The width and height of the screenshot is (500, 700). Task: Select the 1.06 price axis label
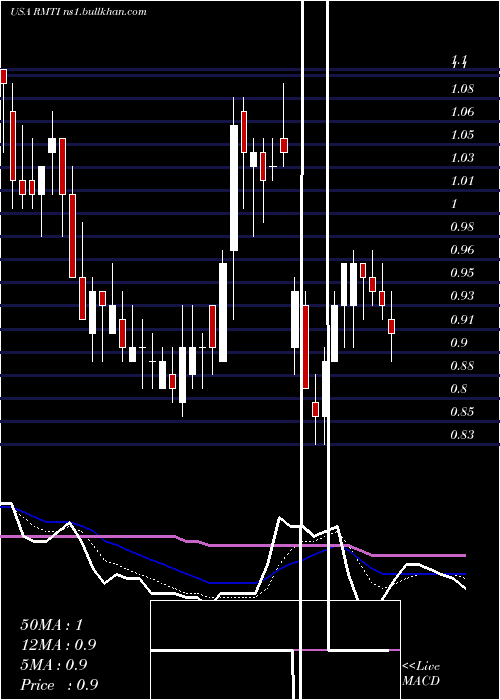[x=462, y=112]
